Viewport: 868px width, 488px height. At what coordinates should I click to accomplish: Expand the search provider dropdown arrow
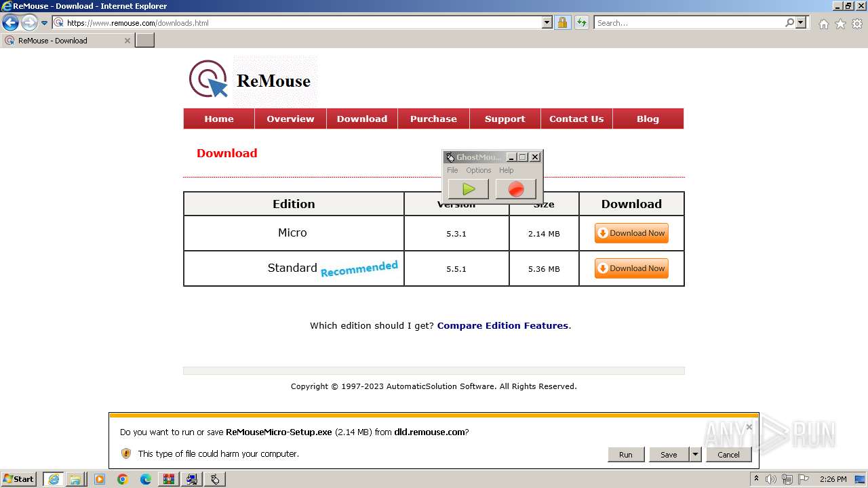[x=801, y=22]
